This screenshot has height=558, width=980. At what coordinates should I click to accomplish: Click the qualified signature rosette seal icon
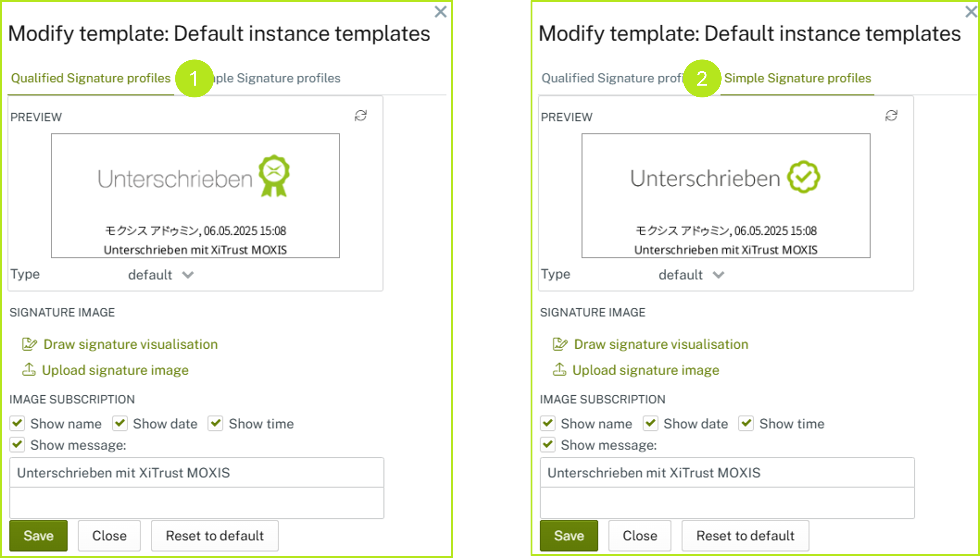click(x=274, y=176)
